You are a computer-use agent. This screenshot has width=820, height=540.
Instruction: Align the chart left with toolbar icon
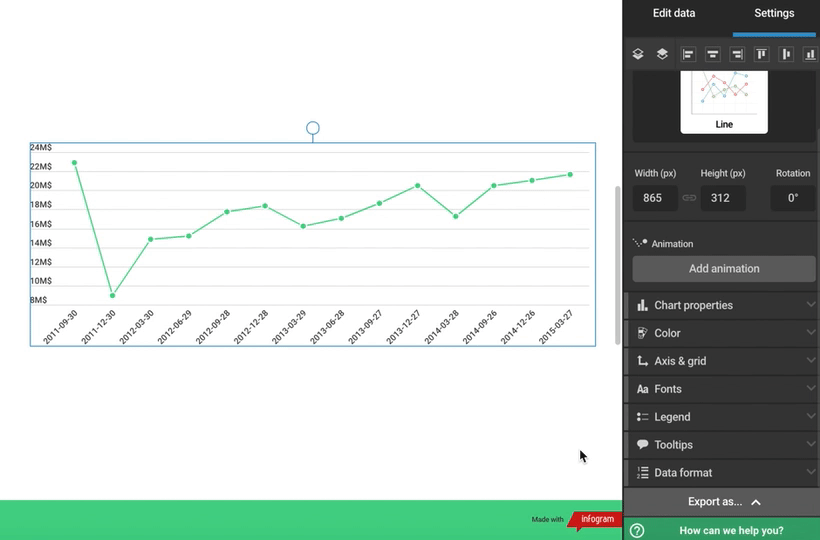tap(688, 54)
